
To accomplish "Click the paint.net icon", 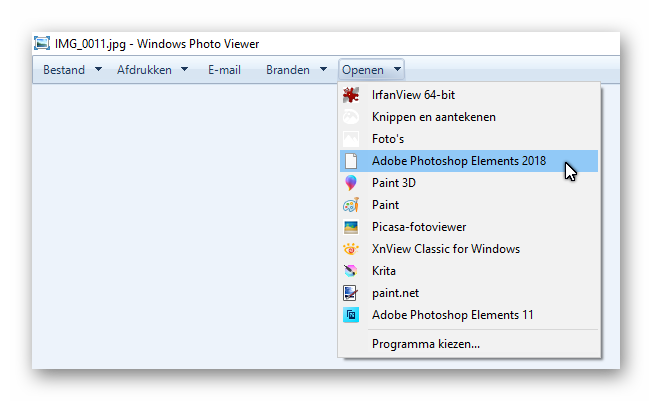I will click(x=351, y=293).
